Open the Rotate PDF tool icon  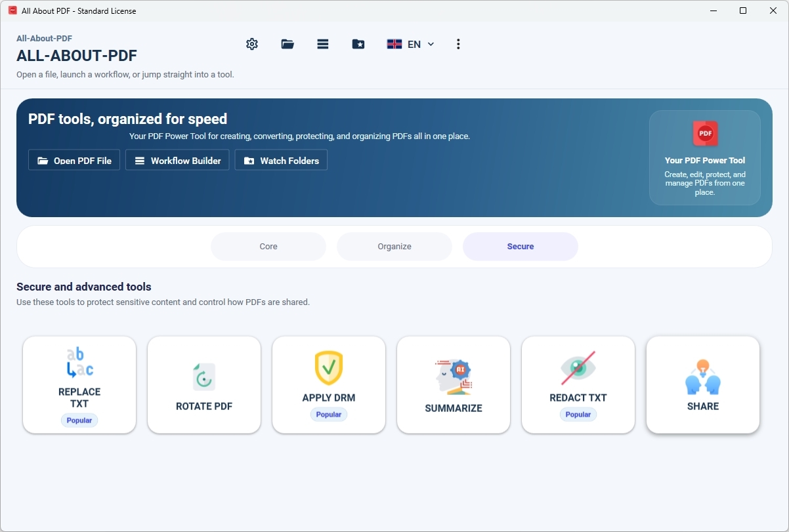[204, 377]
